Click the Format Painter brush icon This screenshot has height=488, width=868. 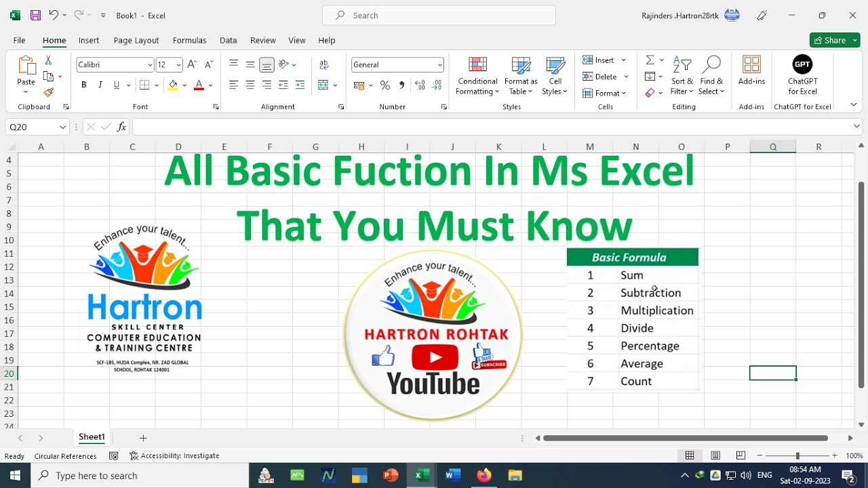48,92
